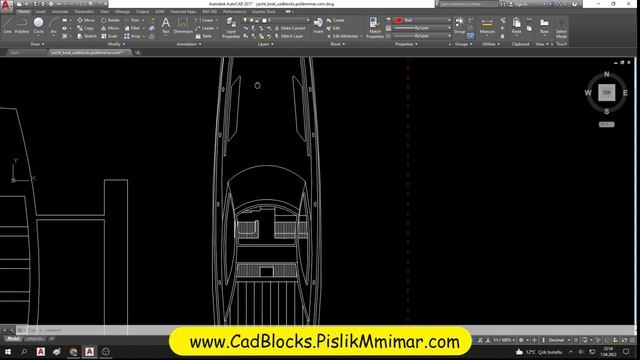The height and width of the screenshot is (360, 640).
Task: Choose the Arc tool
Action: click(53, 25)
